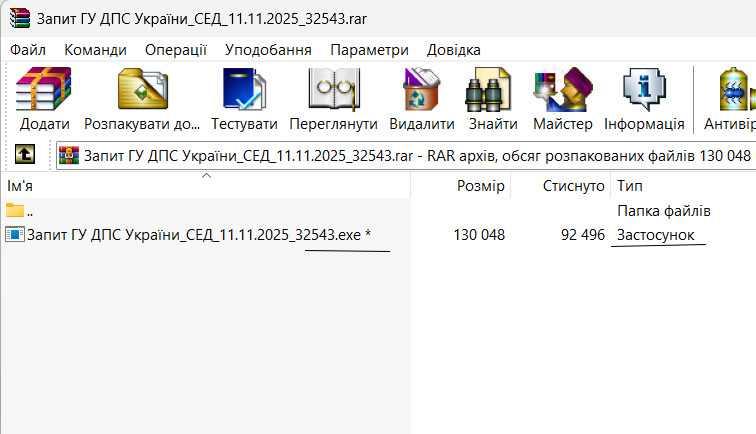Open the Уподобання menu
Viewport: 756px width, 434px height.
268,50
